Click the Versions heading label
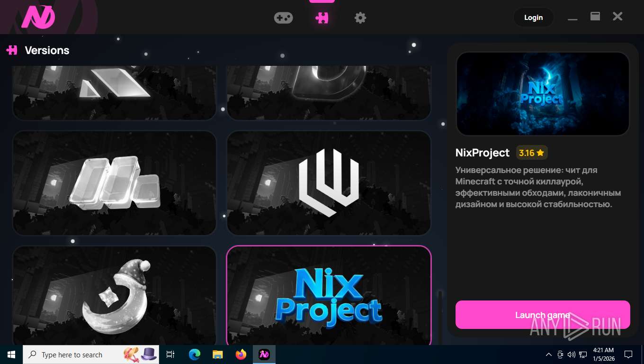Image resolution: width=644 pixels, height=364 pixels. click(x=47, y=50)
